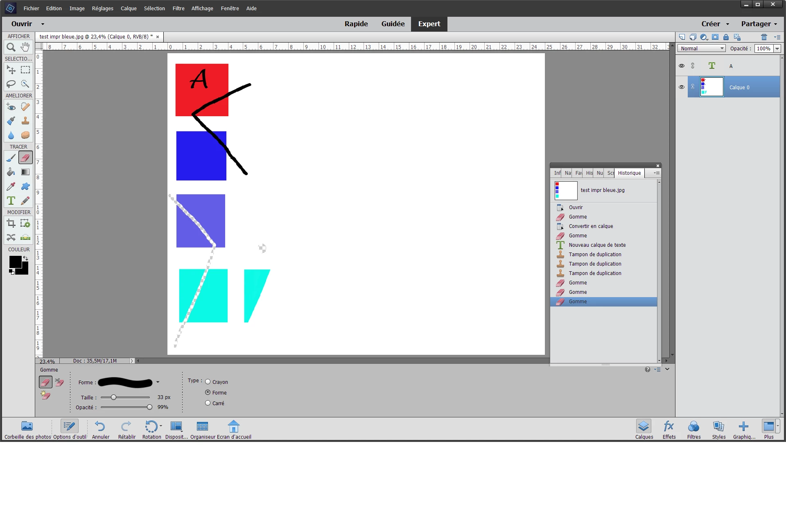This screenshot has width=786, height=532.
Task: Choose the Crayon eraser type
Action: (208, 382)
